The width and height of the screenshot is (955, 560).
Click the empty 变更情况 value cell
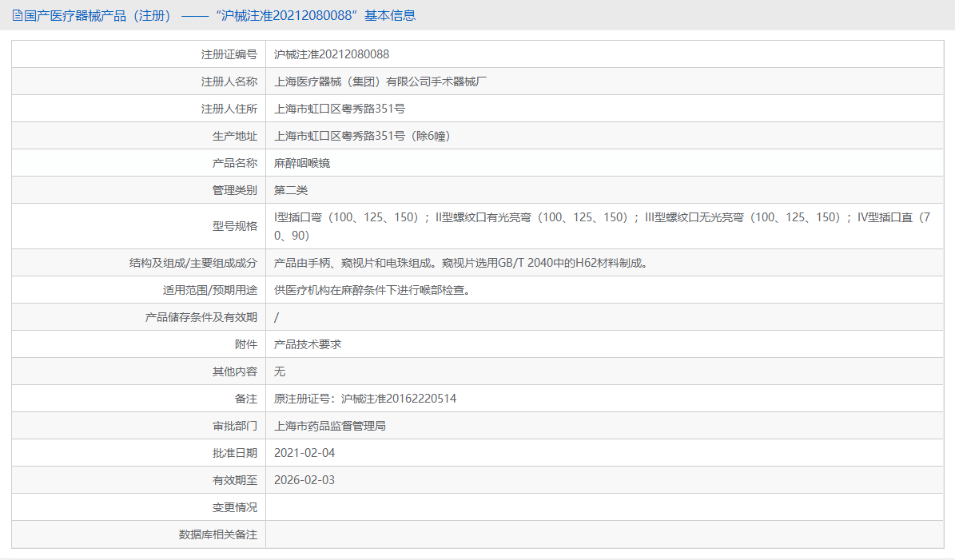pyautogui.click(x=479, y=506)
